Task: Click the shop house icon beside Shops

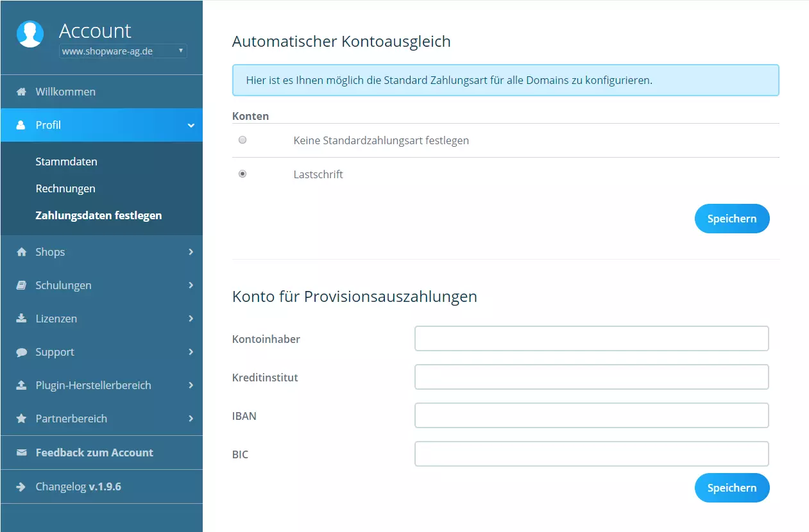Action: click(x=21, y=252)
